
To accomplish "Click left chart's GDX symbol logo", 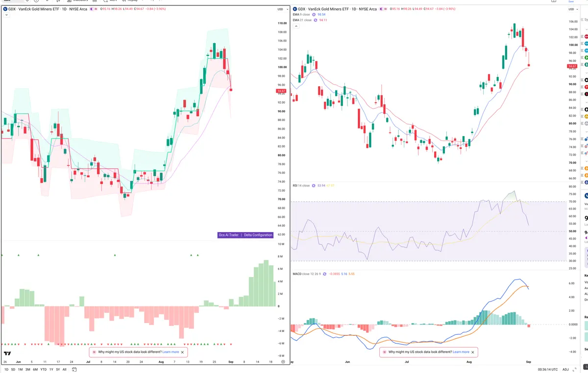I will (x=4, y=9).
